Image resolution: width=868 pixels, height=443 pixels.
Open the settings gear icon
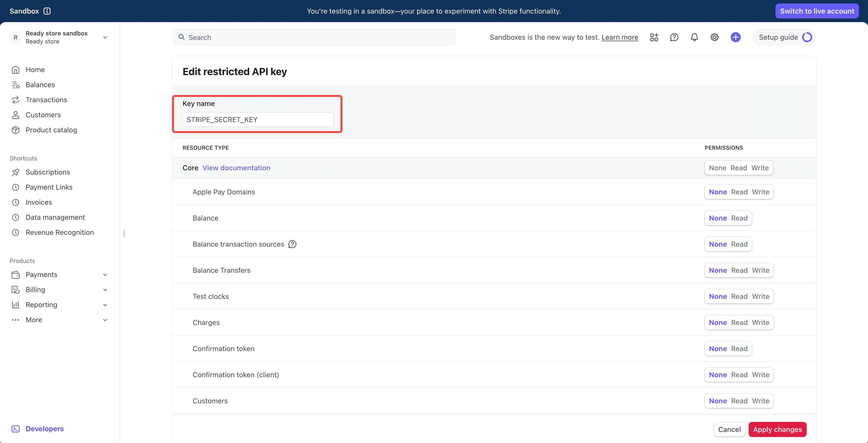tap(714, 37)
